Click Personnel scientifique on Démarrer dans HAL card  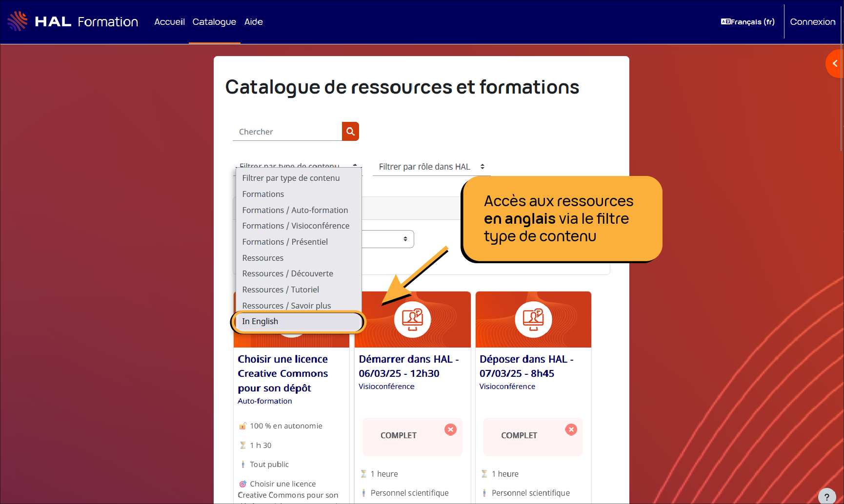[410, 493]
